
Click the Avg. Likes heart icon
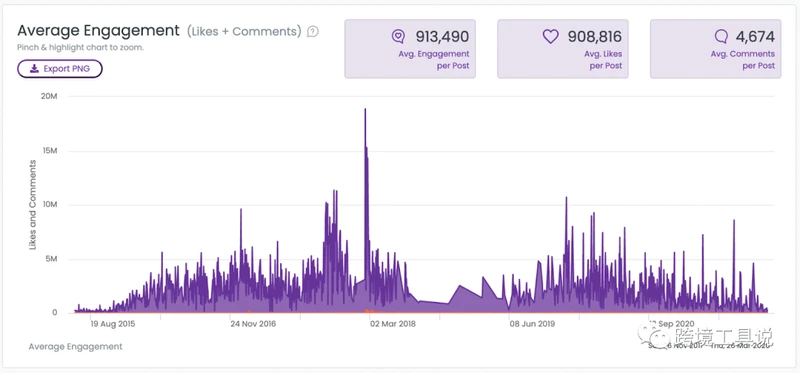(551, 36)
